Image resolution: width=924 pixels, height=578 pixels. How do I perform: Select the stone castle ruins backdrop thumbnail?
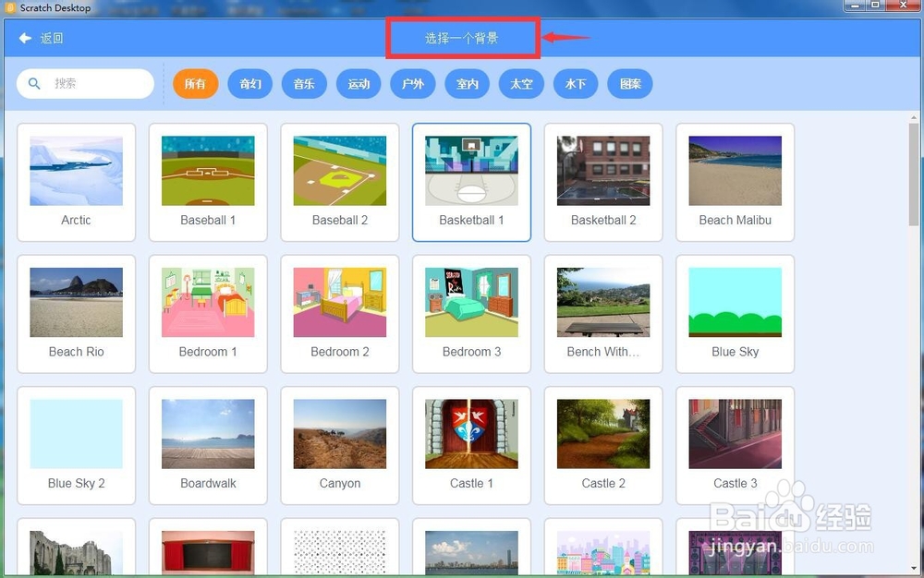click(76, 552)
